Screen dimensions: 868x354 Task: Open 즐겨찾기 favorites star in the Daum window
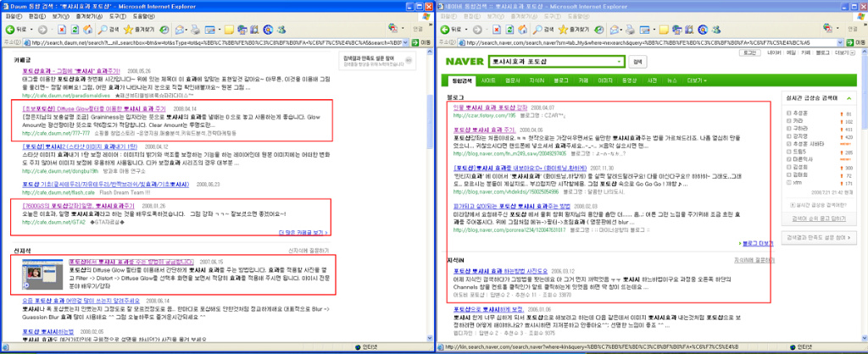138,30
